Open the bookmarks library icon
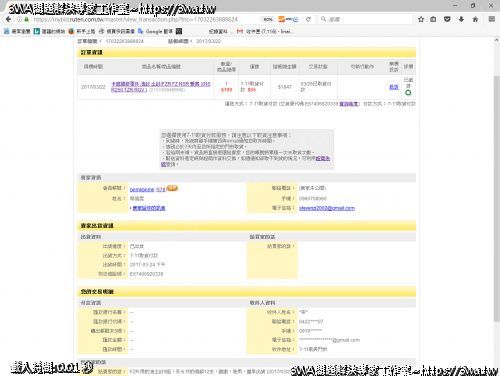 pos(433,19)
